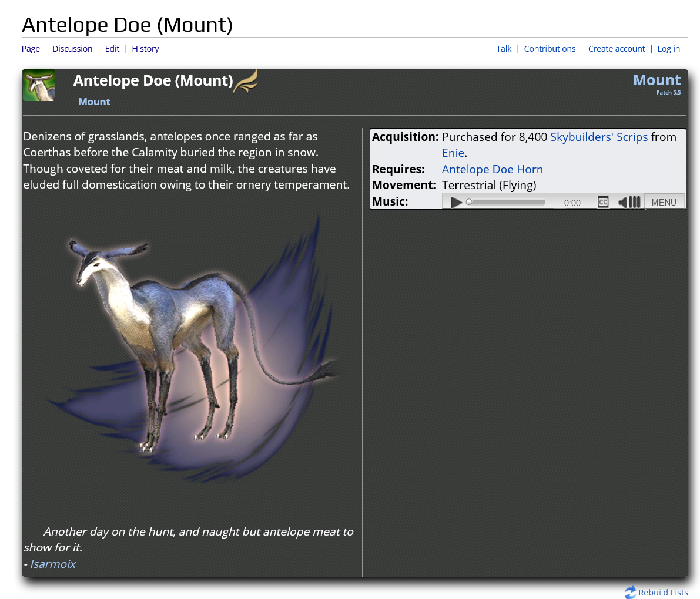Visit the Enie vendor page
This screenshot has width=700, height=599.
(453, 153)
